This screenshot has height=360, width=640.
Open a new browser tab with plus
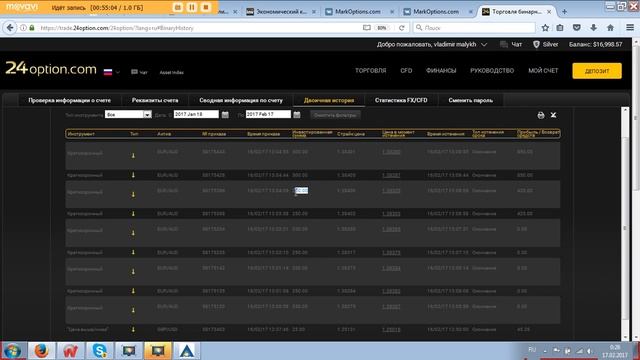coord(564,12)
